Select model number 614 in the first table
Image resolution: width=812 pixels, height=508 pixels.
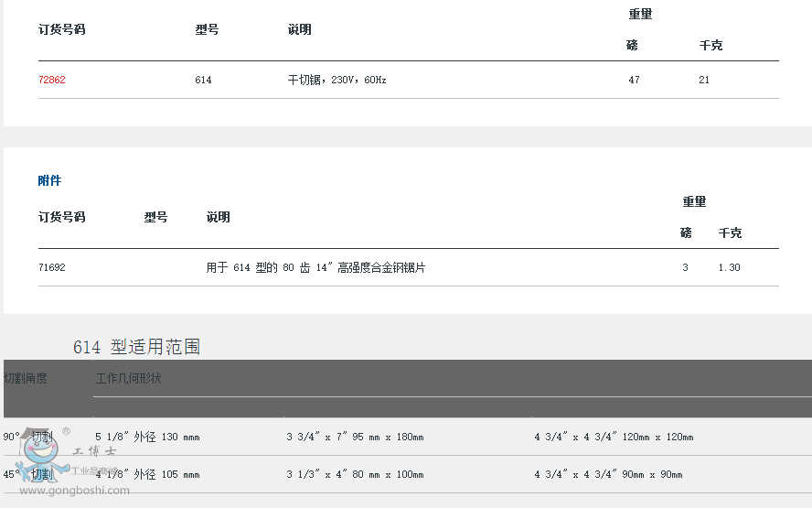(x=203, y=81)
